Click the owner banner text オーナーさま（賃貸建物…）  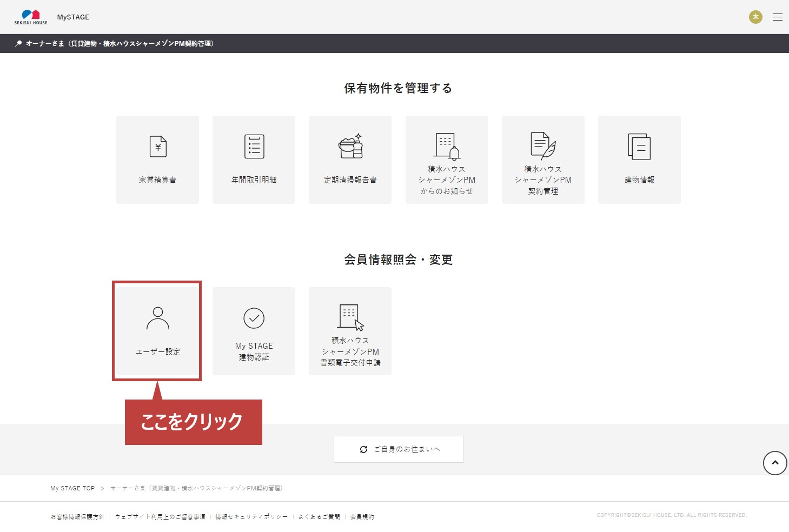click(x=120, y=43)
